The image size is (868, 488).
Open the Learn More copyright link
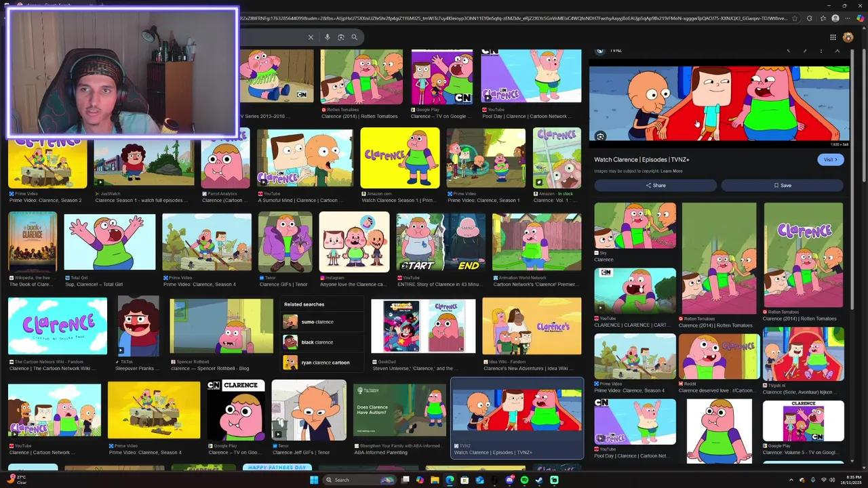pos(671,171)
